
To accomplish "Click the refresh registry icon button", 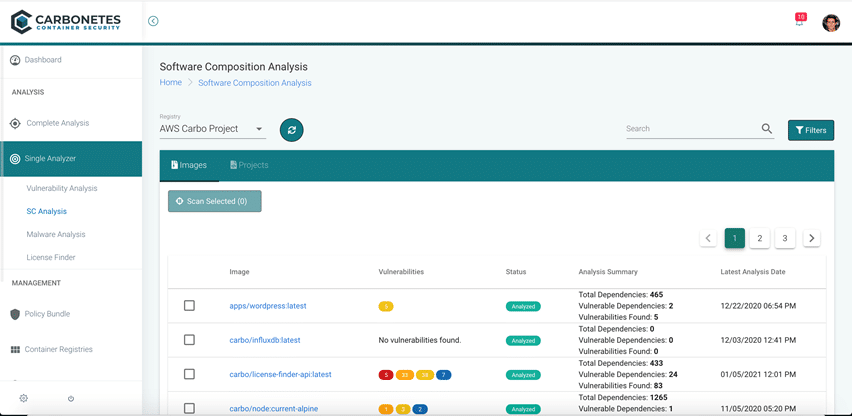I will [x=291, y=130].
